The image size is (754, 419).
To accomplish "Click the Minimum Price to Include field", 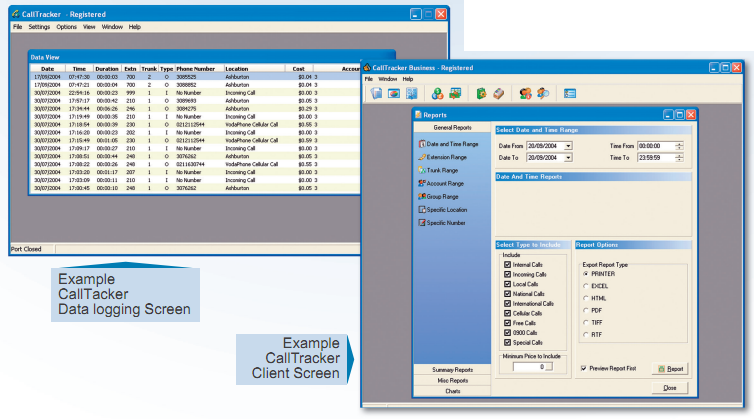I will coord(532,367).
